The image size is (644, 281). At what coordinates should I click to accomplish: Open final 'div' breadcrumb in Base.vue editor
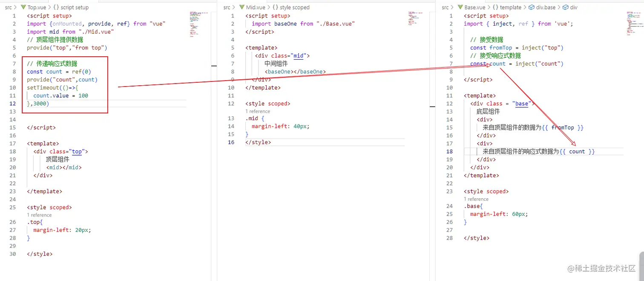point(574,7)
